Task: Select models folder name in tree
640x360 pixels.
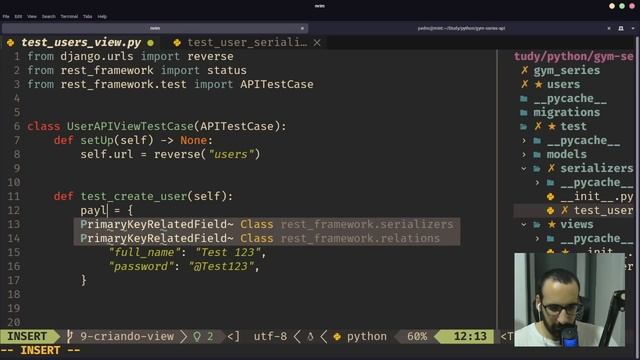Action: click(567, 154)
